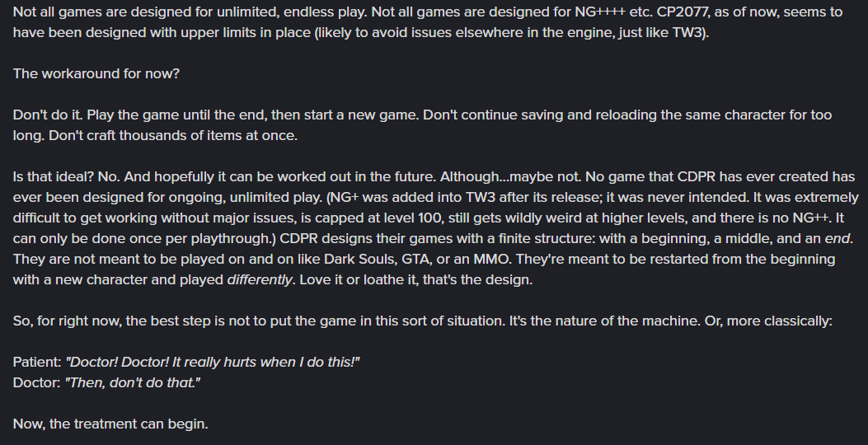Image resolution: width=868 pixels, height=445 pixels.
Task: Click the "The workaround for now?" line
Action: click(x=96, y=73)
